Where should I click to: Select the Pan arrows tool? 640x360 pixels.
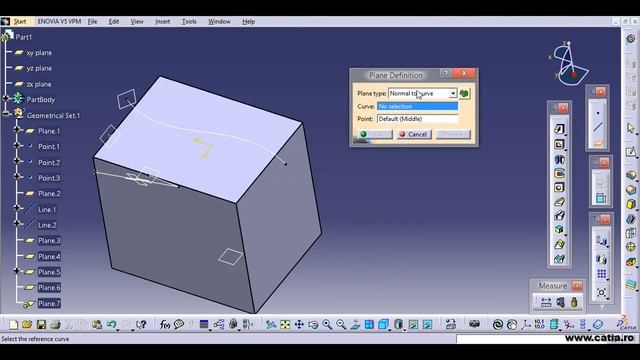(299, 324)
